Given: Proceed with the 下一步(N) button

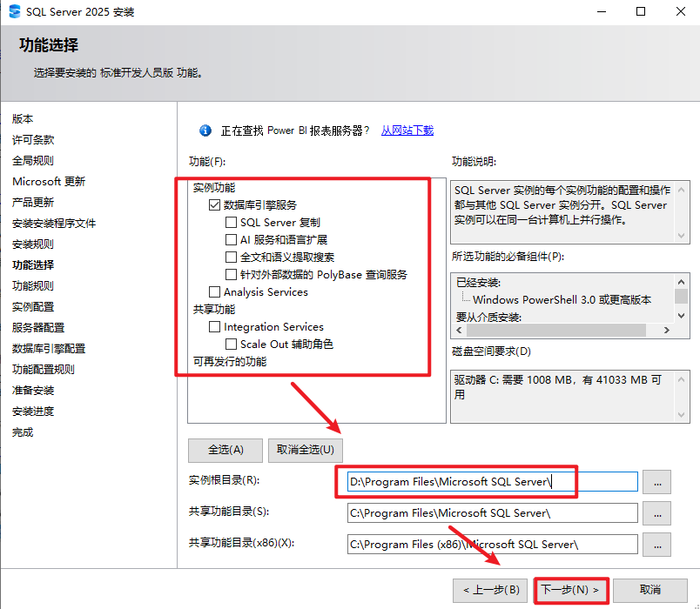Looking at the screenshot, I should 570,590.
